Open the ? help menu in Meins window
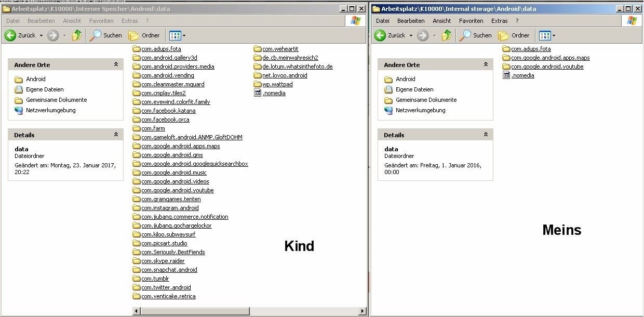 517,21
